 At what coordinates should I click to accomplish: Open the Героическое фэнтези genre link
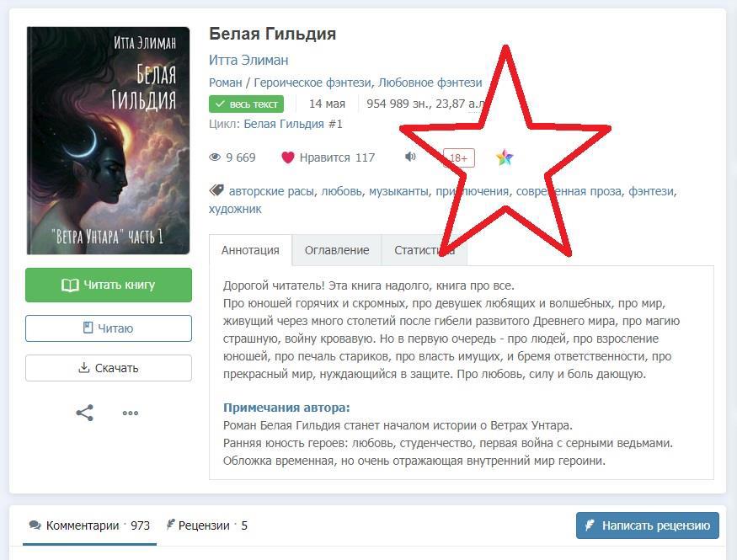coord(312,83)
